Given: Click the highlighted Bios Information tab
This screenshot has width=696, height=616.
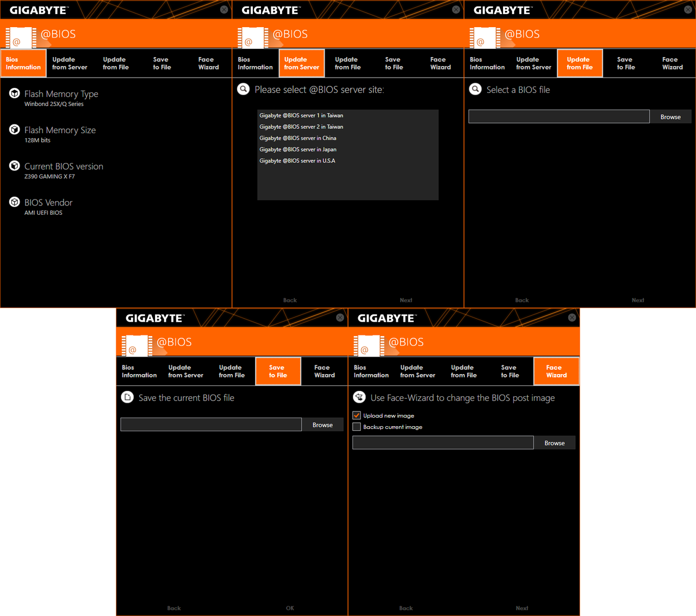Looking at the screenshot, I should (23, 64).
